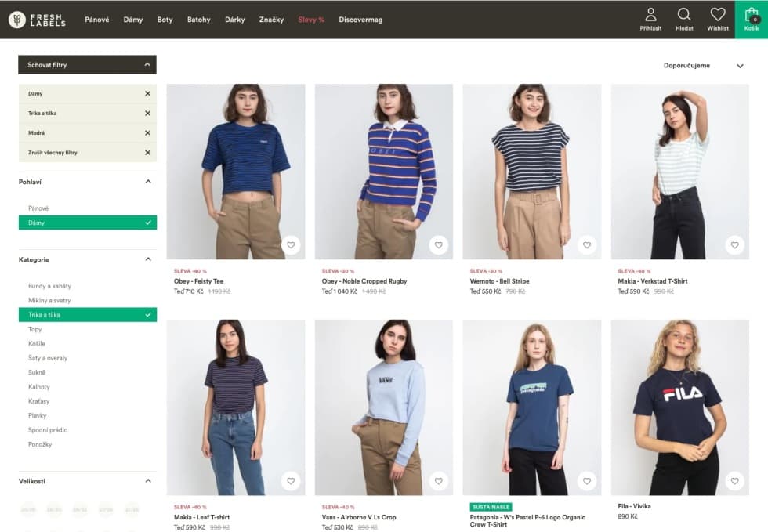The image size is (768, 532).
Task: Select Bundy a kabáty category
Action: coord(49,286)
